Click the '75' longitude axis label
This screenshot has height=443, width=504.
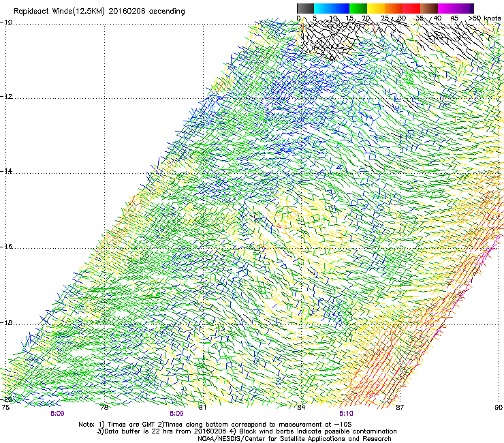[5, 408]
